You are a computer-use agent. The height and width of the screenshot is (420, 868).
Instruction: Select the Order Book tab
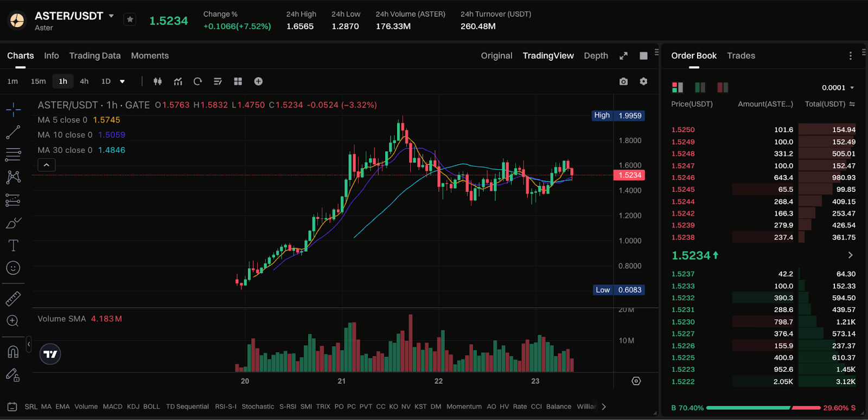click(694, 56)
